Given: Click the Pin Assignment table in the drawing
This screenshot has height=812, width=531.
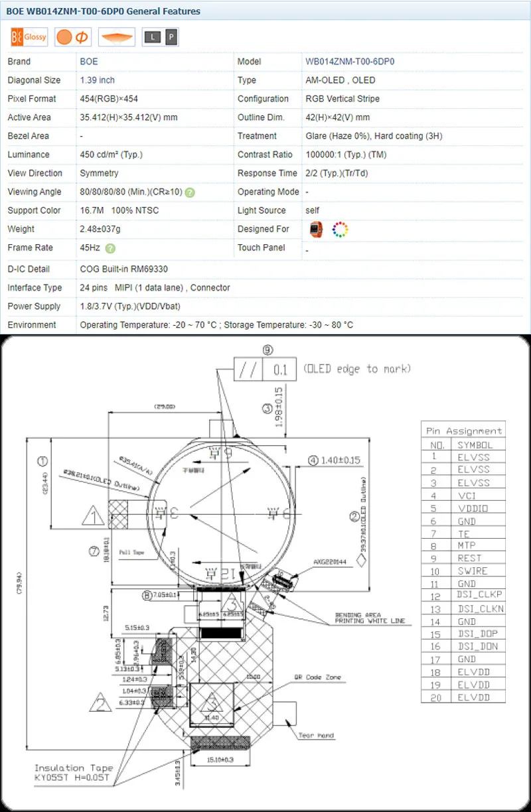Looking at the screenshot, I should [463, 562].
